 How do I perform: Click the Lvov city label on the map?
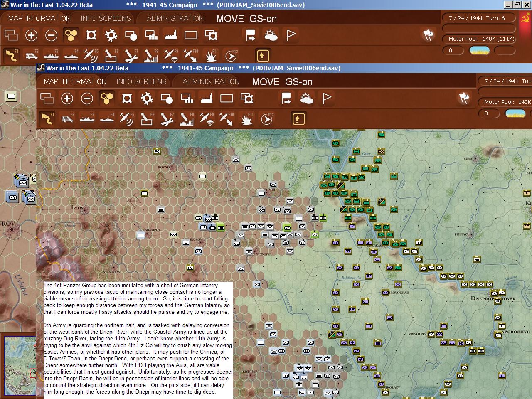coord(77,207)
